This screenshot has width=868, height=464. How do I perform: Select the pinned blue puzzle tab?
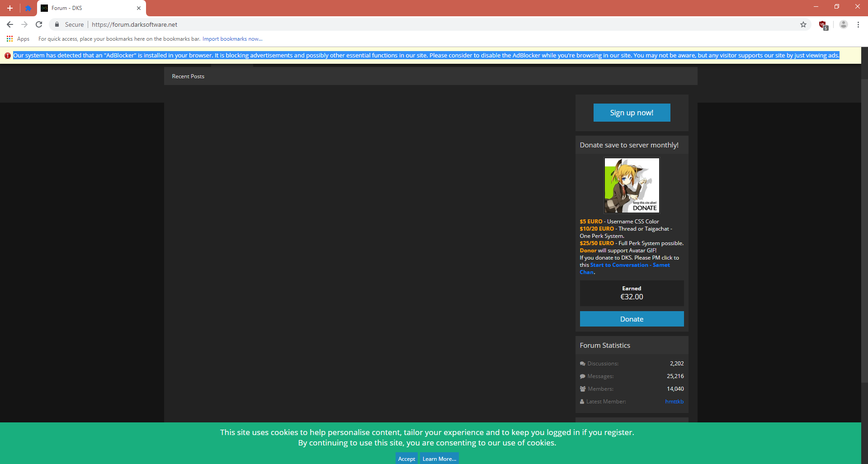(28, 8)
